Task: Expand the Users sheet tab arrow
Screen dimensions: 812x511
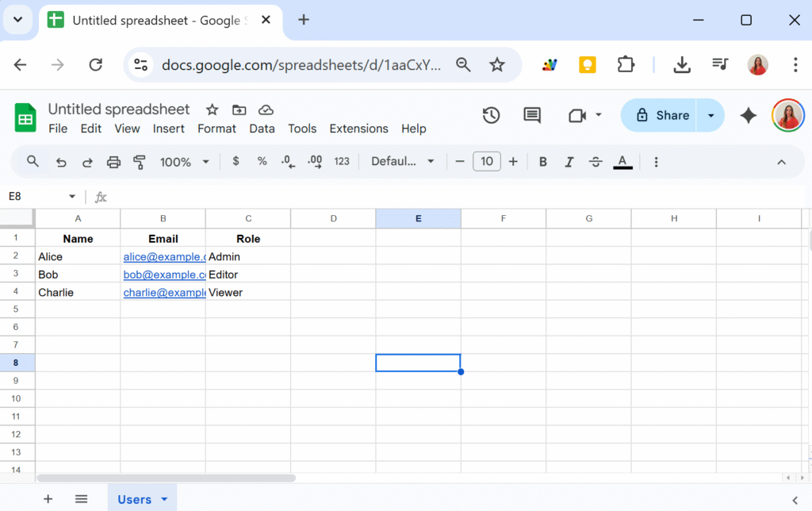Action: click(x=165, y=499)
